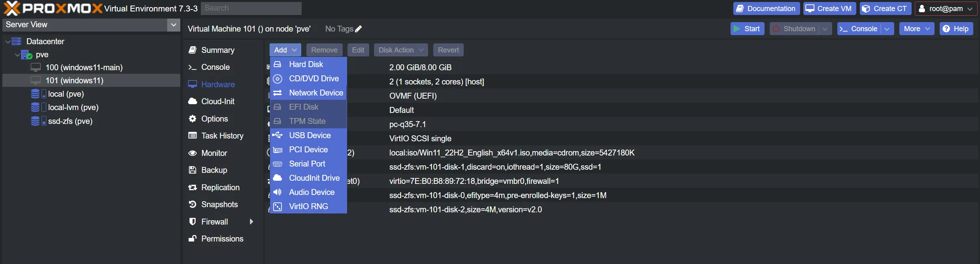Click the Documentation button
Screen dimensions: 980x264
(x=766, y=9)
